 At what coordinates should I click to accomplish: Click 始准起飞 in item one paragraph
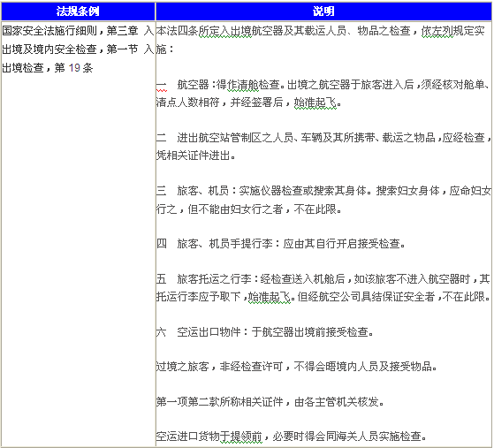point(315,103)
